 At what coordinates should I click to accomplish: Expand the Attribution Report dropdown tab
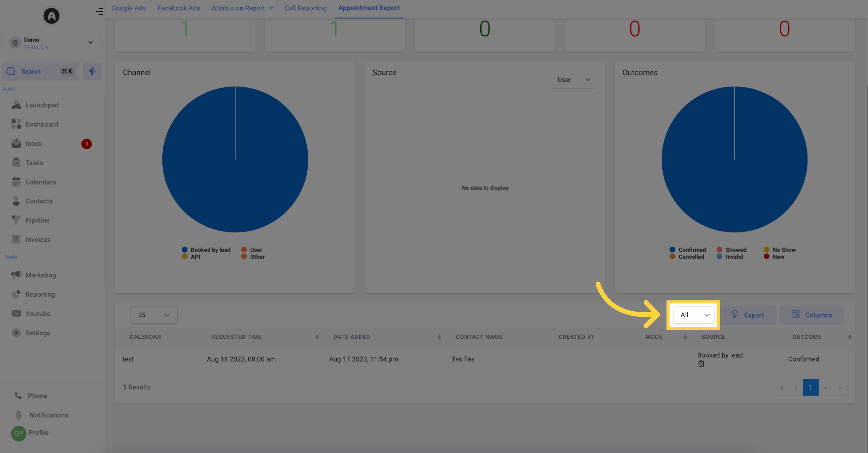pyautogui.click(x=242, y=8)
